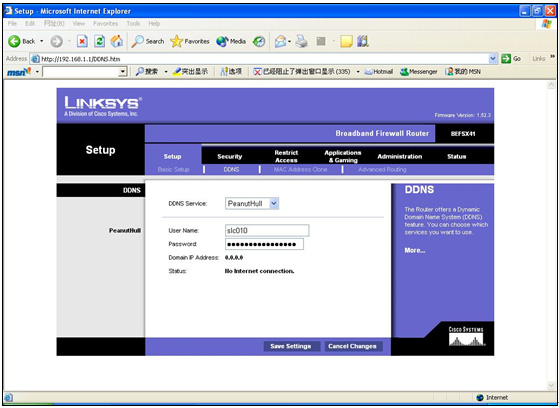The image size is (559, 408).
Task: Click the yellow Discuss note icon
Action: [346, 42]
